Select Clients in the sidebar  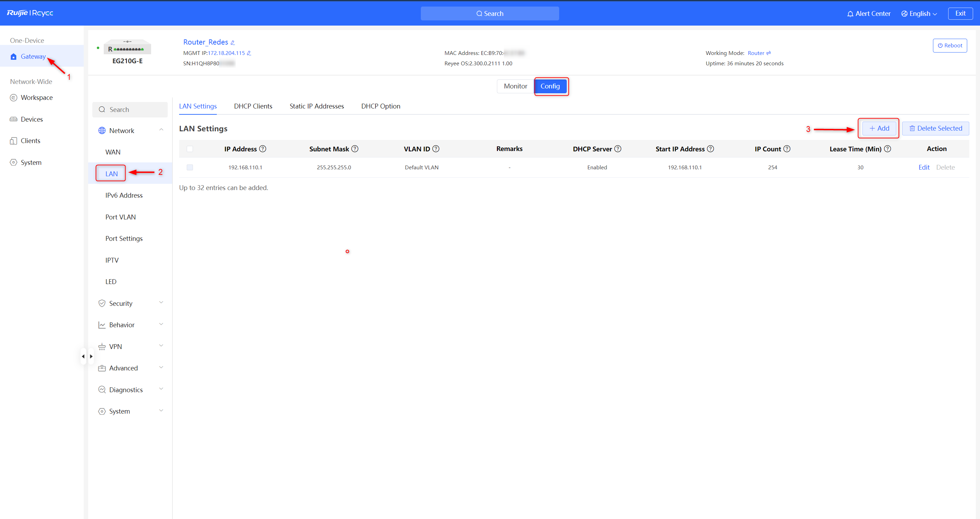click(x=30, y=140)
